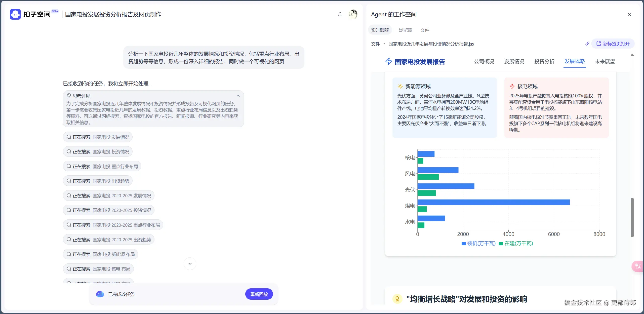The width and height of the screenshot is (644, 314).
Task: Click the 扣子空间 logo icon
Action: click(x=15, y=14)
